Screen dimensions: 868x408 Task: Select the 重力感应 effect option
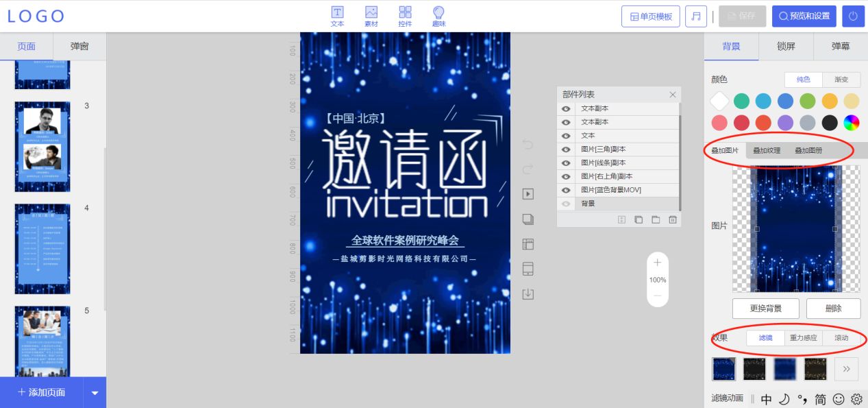804,337
